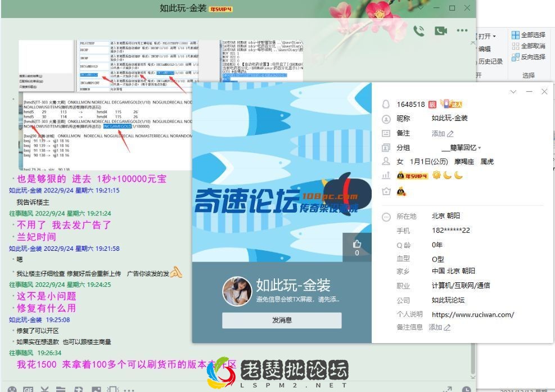The width and height of the screenshot is (555, 392).
Task: Click the large profile name 如此玩-金装 under cover
Action: [x=293, y=285]
